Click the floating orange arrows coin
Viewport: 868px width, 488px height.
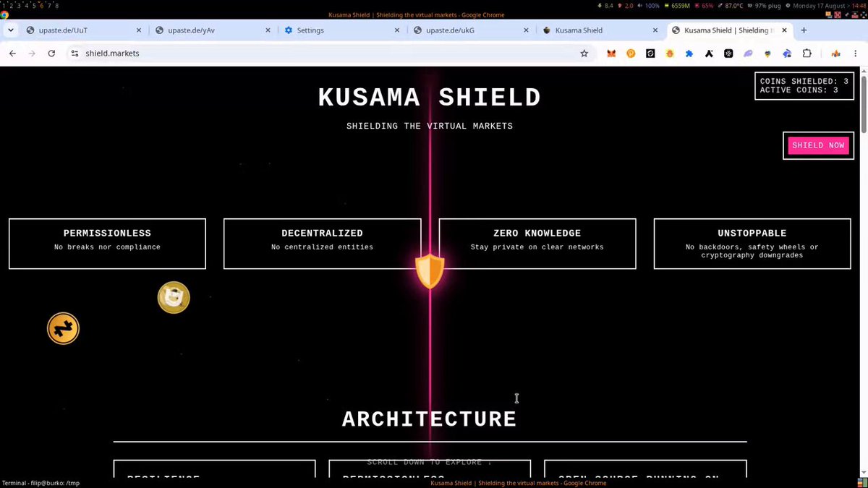(x=63, y=329)
